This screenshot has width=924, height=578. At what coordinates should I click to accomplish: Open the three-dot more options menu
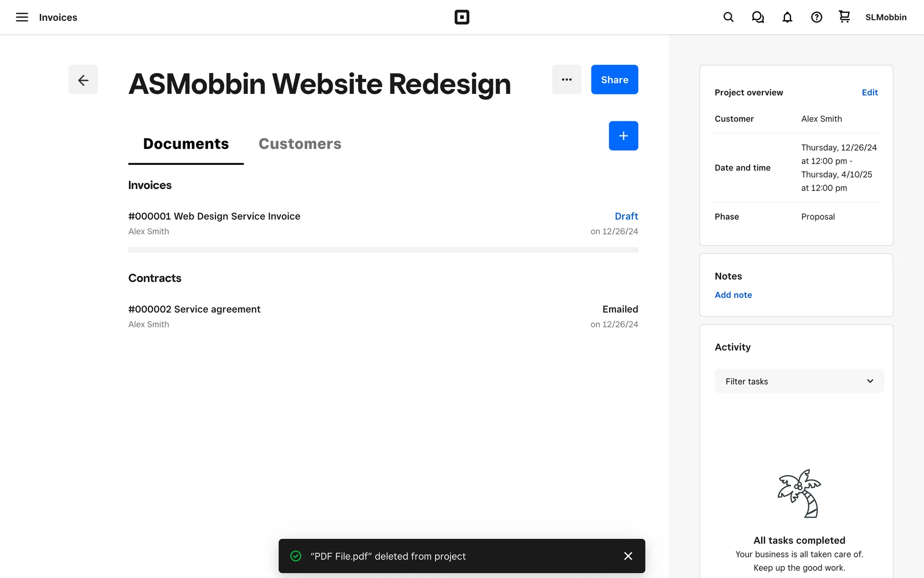coord(566,79)
